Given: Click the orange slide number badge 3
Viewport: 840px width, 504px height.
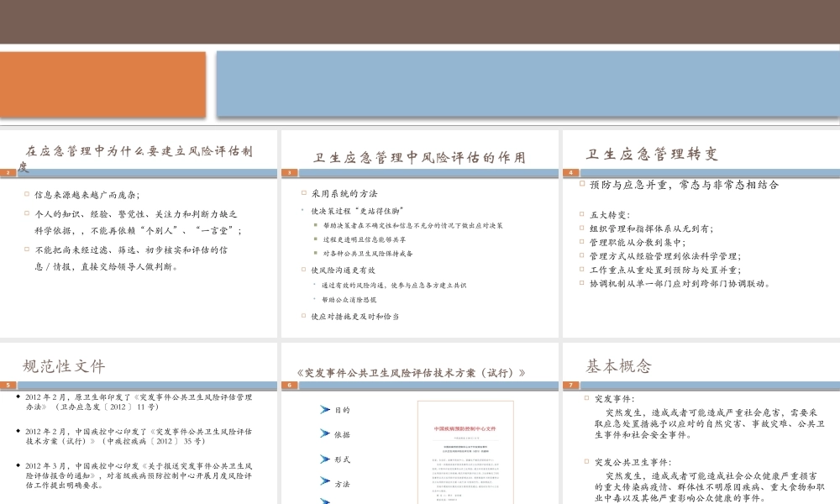Looking at the screenshot, I should coord(289,172).
